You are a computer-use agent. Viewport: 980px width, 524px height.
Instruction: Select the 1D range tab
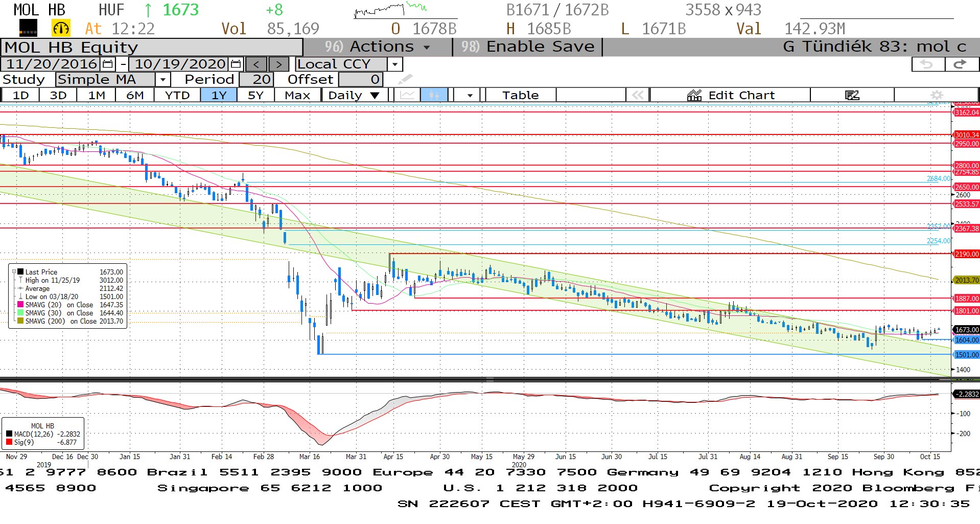click(21, 95)
